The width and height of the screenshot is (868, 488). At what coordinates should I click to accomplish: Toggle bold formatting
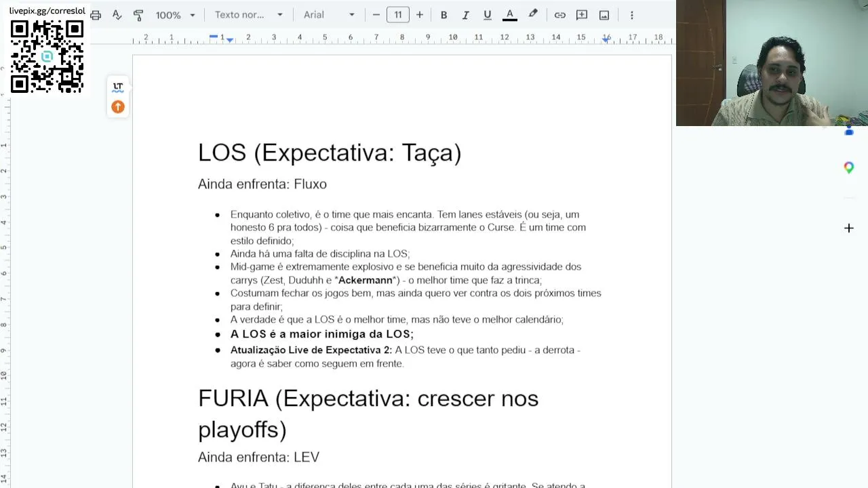coord(443,15)
